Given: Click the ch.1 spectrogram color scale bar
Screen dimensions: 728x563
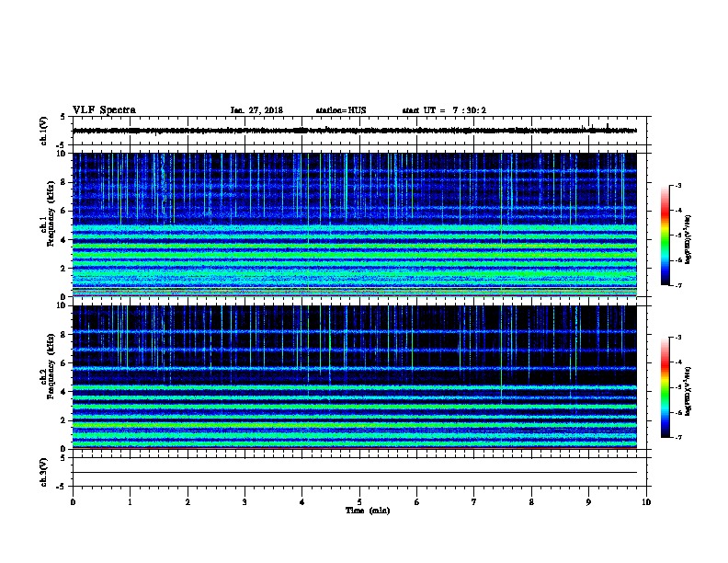Looking at the screenshot, I should pyautogui.click(x=665, y=236).
